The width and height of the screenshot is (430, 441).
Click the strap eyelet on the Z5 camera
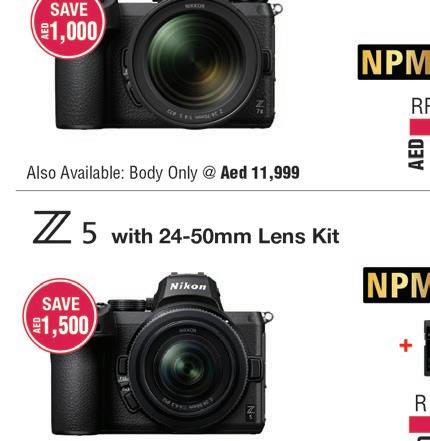point(268,317)
